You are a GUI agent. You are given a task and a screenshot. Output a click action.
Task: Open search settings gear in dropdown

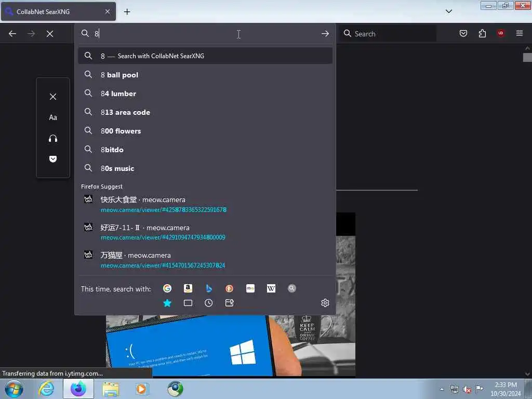(325, 303)
